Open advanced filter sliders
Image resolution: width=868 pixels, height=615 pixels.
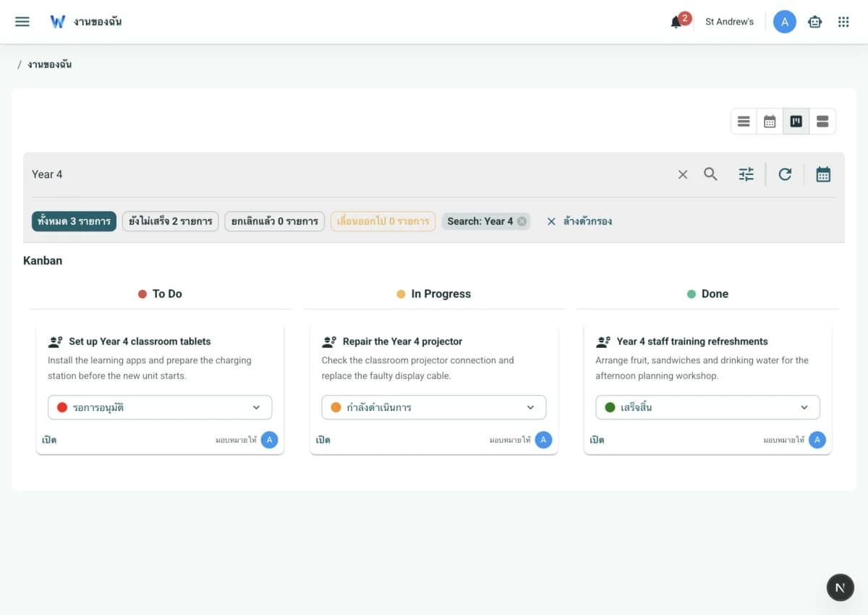pos(746,174)
